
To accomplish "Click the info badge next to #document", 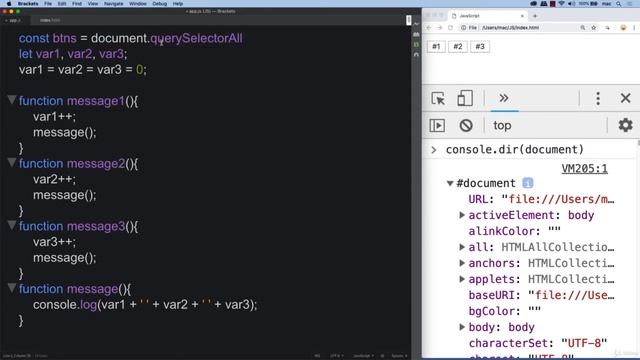I will tap(528, 183).
